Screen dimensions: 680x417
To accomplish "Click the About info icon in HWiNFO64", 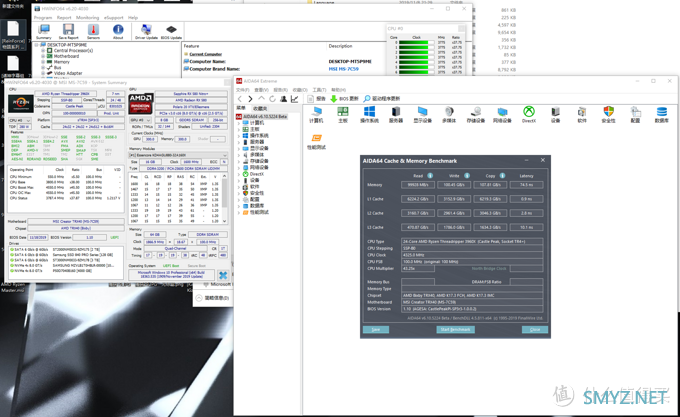I will (x=118, y=32).
